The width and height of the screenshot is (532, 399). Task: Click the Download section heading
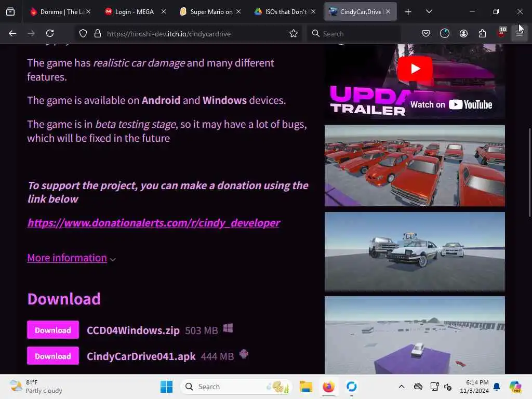(x=64, y=299)
